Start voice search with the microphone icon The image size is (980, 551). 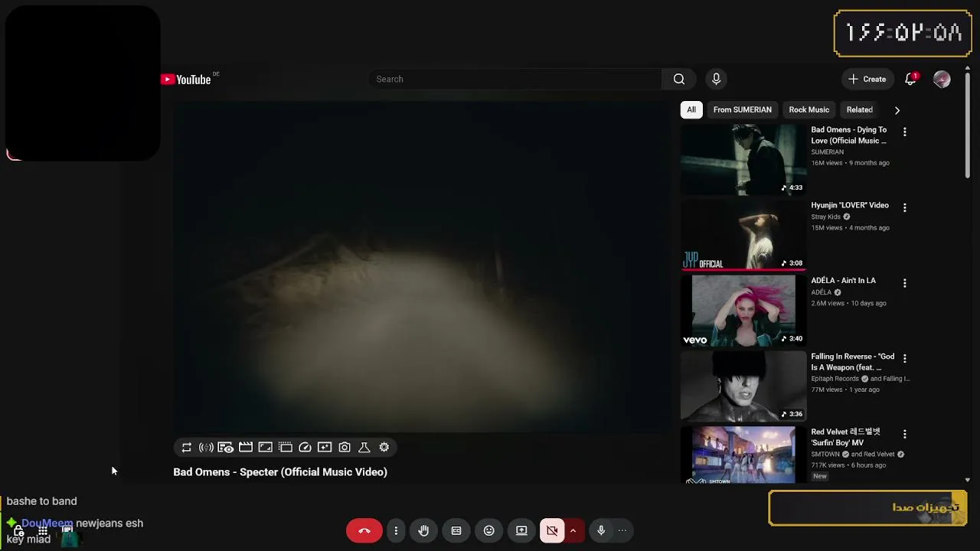[x=717, y=79]
